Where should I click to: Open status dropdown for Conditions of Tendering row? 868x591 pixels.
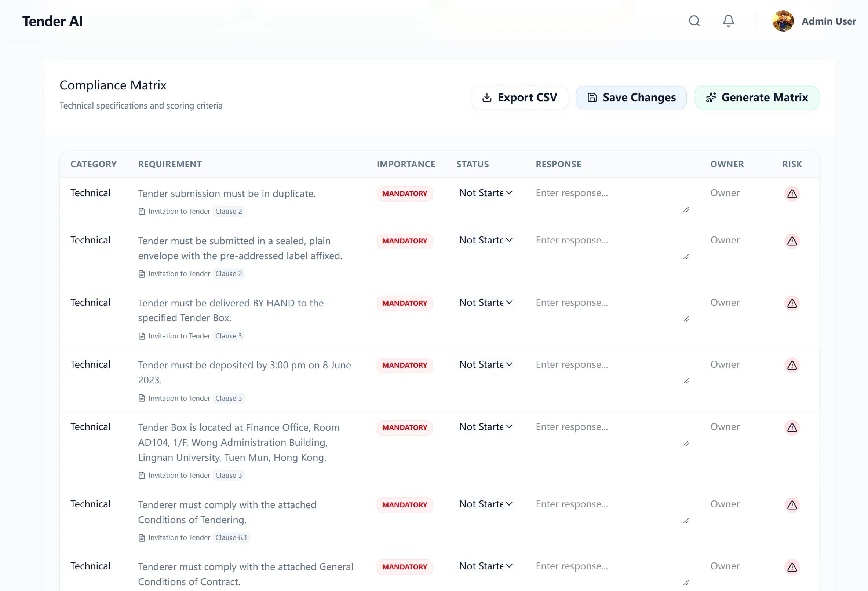point(485,504)
